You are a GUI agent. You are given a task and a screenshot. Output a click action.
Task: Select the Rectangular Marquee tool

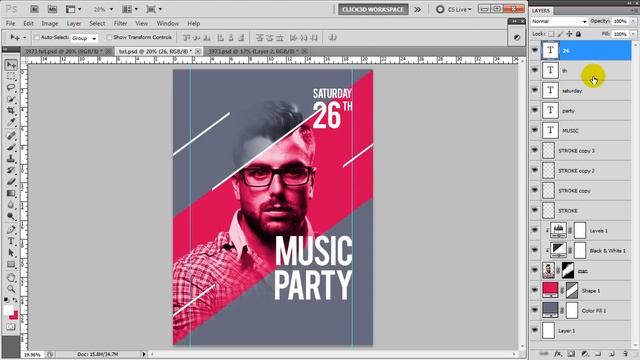tap(11, 76)
